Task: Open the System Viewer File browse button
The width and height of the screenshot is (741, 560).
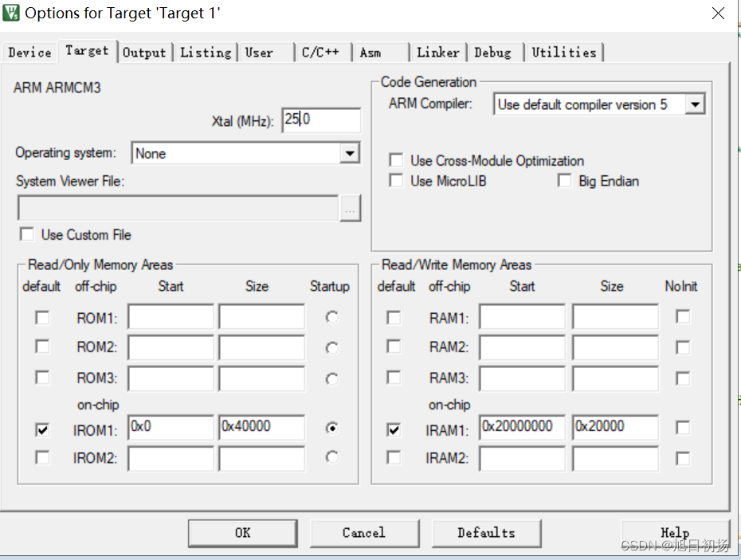Action: (351, 208)
